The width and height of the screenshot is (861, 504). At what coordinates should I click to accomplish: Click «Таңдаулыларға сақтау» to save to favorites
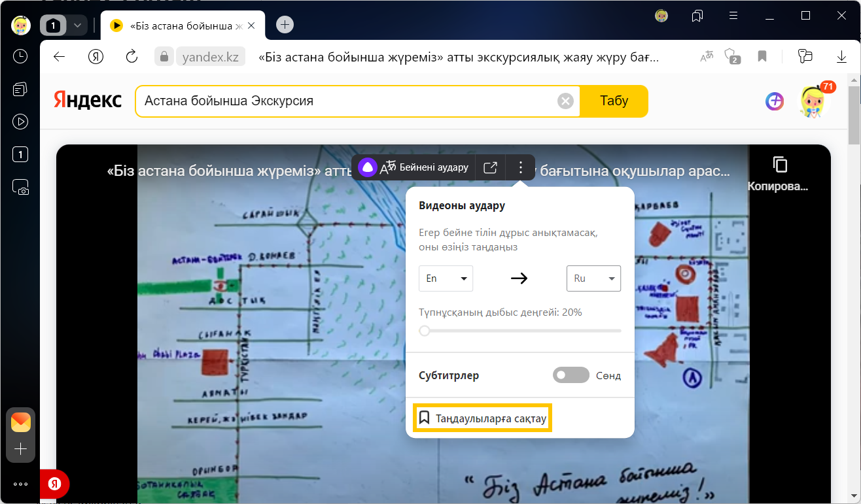483,418
